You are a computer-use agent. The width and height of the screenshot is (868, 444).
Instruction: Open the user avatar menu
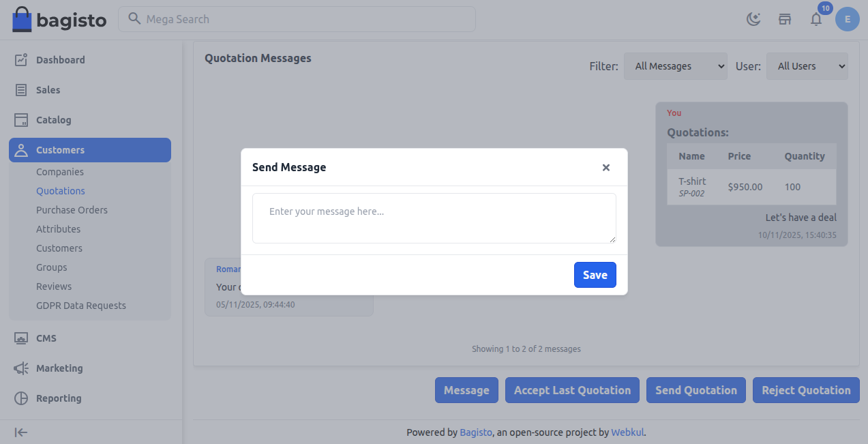click(x=847, y=19)
